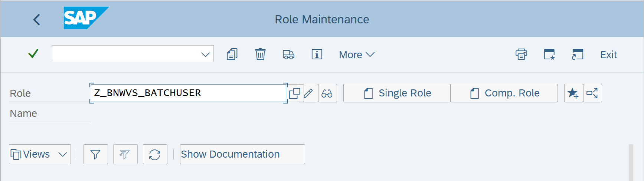
Task: Open the command field dropdown arrow
Action: point(205,55)
